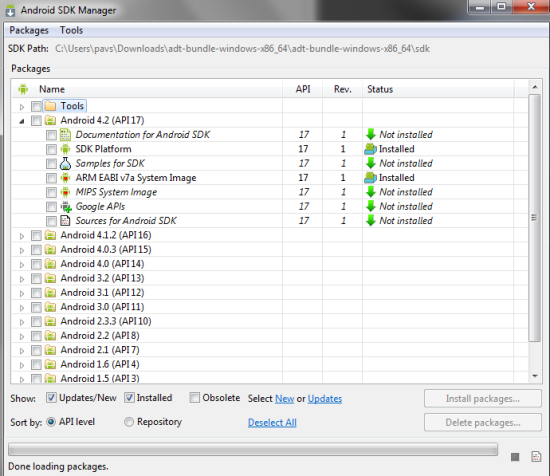Open the Tools menu
This screenshot has width=550, height=476.
tap(71, 31)
